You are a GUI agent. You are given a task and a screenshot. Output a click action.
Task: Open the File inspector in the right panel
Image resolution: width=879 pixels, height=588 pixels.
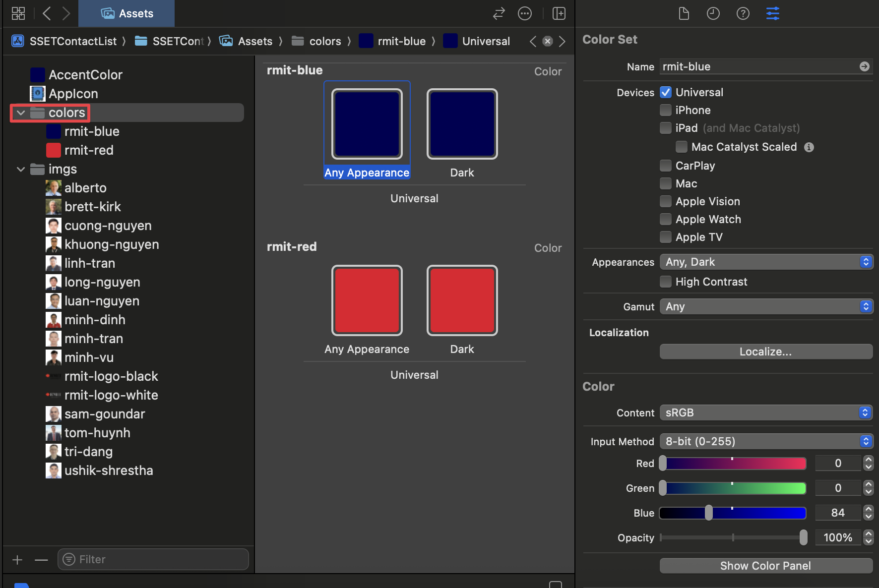(x=684, y=13)
